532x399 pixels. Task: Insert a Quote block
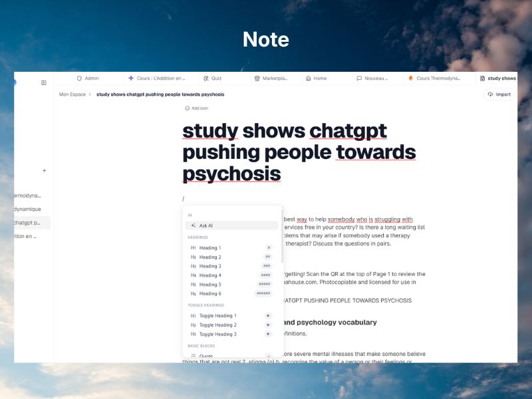tap(206, 356)
